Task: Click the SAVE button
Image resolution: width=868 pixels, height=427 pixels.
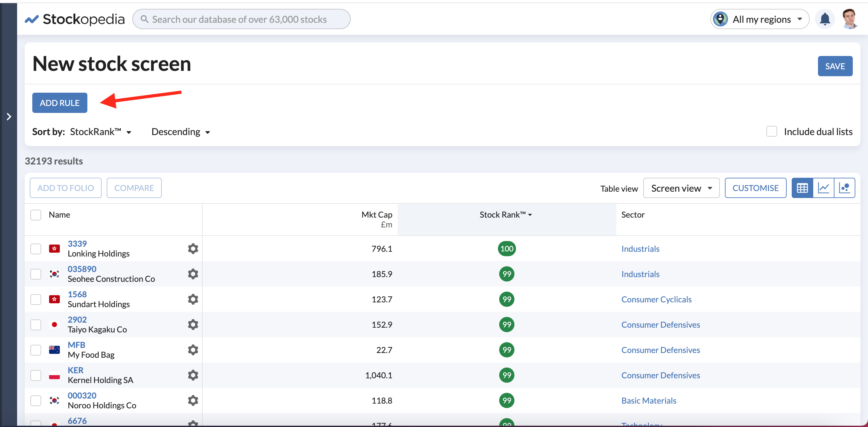Action: point(835,66)
